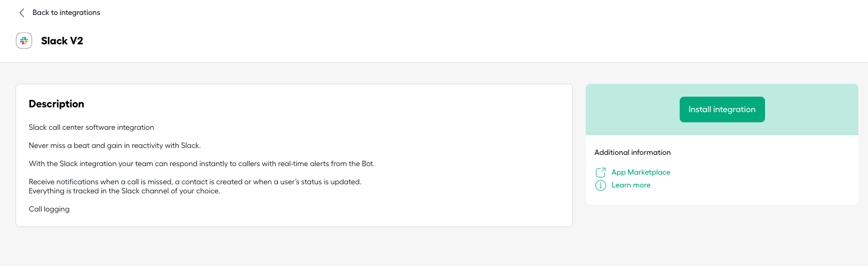Viewport: 868px width, 266px height.
Task: Install the Slack V2 integration
Action: tap(722, 109)
